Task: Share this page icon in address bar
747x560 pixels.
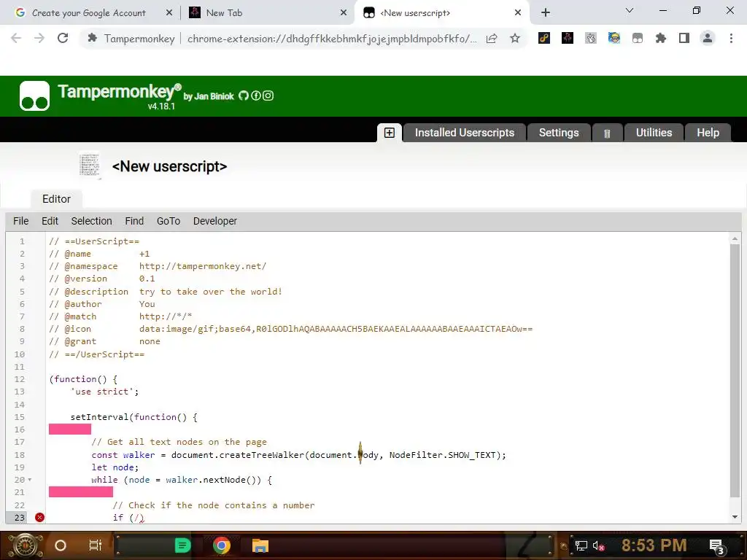Action: [x=492, y=39]
